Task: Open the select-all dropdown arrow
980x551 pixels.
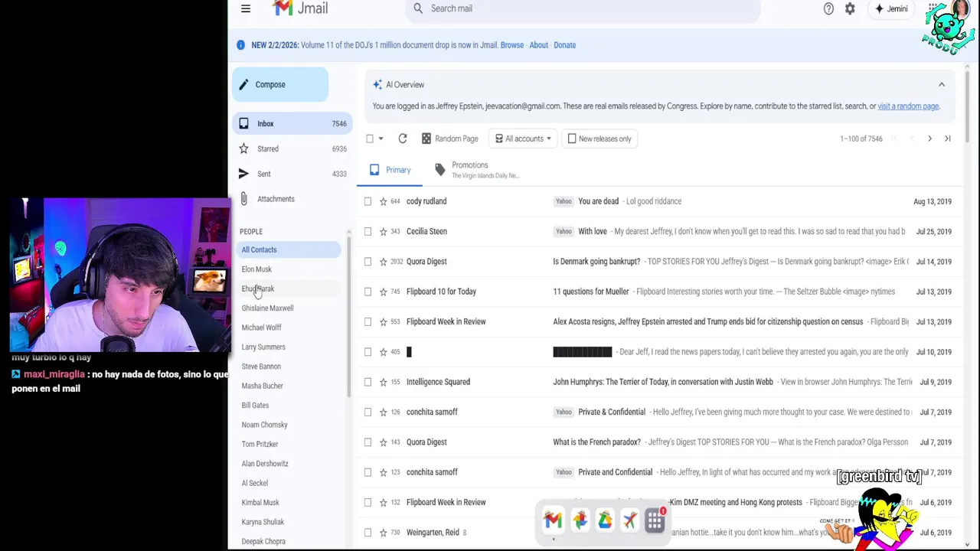Action: 381,139
